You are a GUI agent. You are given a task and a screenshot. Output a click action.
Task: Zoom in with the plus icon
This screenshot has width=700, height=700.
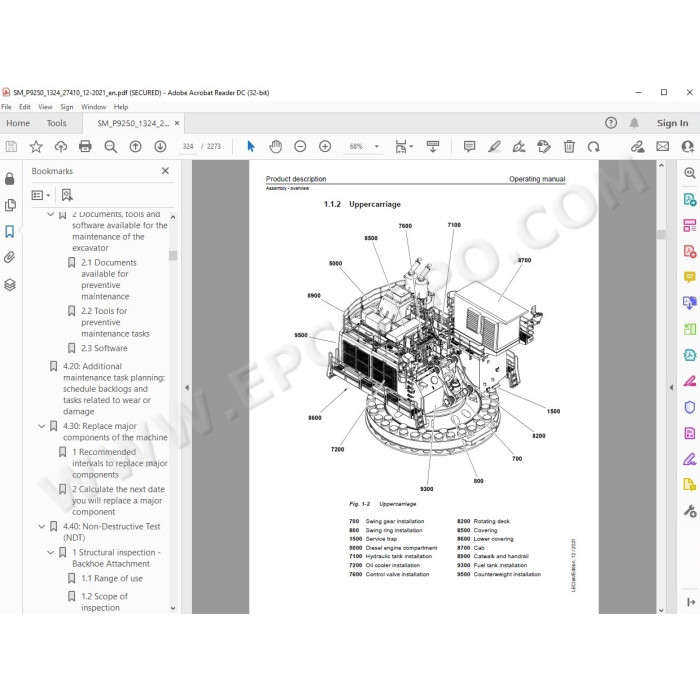click(x=325, y=146)
